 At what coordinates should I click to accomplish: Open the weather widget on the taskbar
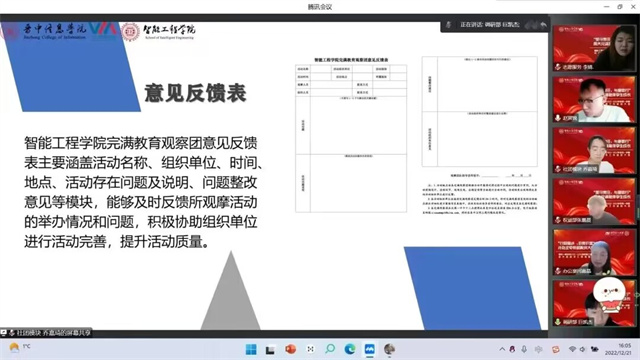point(20,348)
